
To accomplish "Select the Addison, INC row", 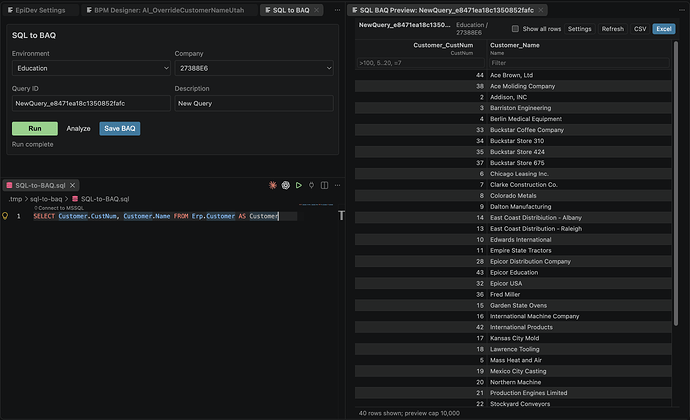I will 513,97.
